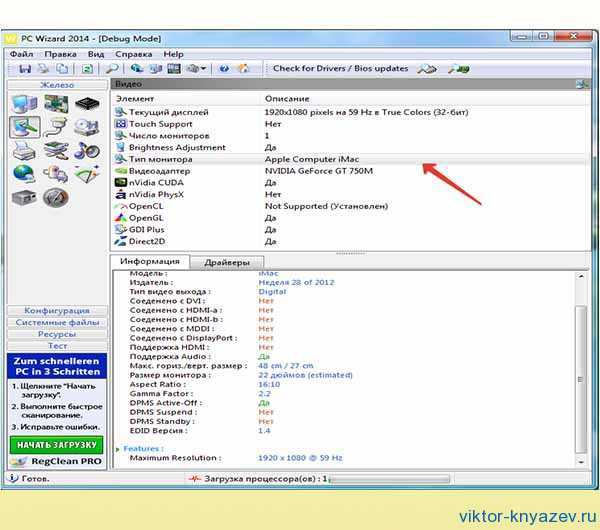Open the Правка menu
Image resolution: width=600 pixels, height=530 pixels.
(60, 54)
